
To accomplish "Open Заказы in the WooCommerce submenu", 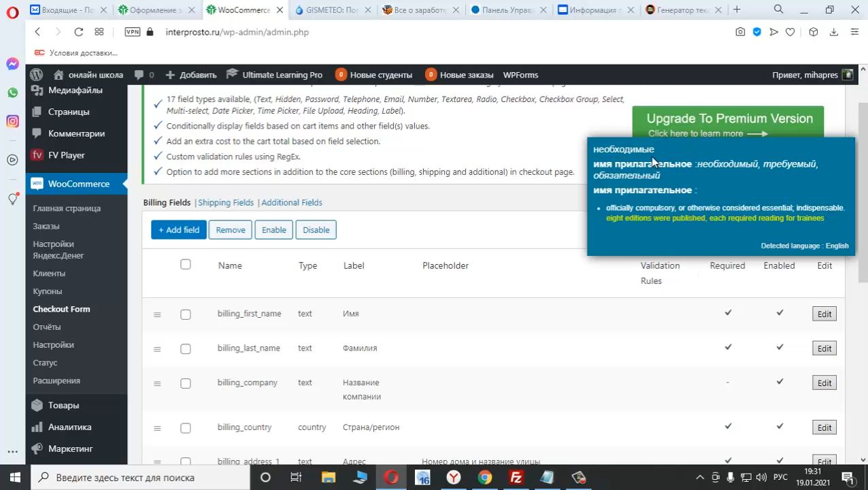I will point(46,226).
